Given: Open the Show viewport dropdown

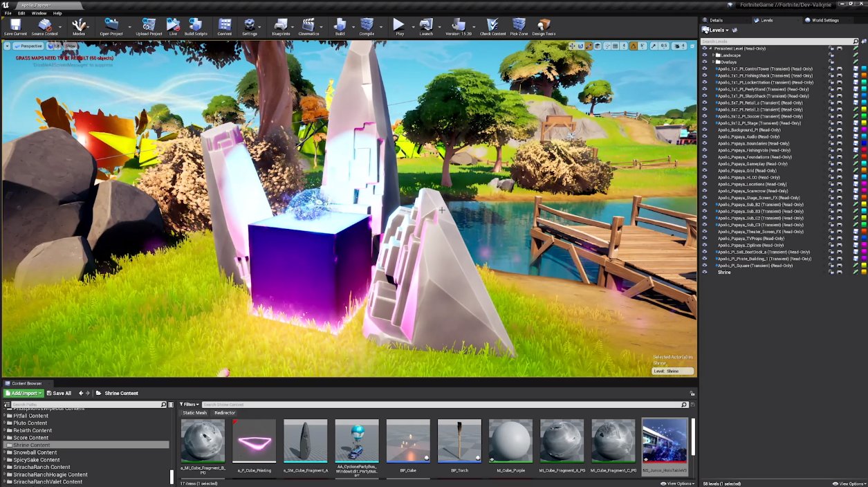Looking at the screenshot, I should [x=71, y=46].
